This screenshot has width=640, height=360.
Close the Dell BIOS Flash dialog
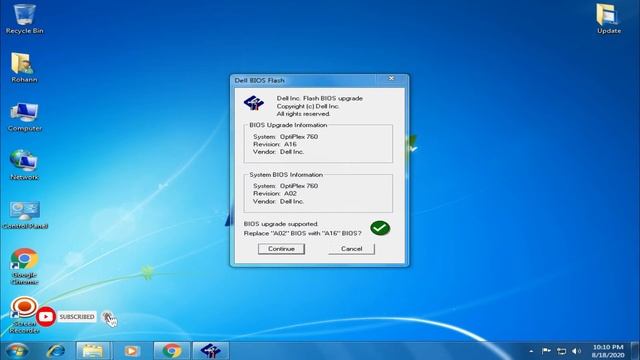click(391, 78)
